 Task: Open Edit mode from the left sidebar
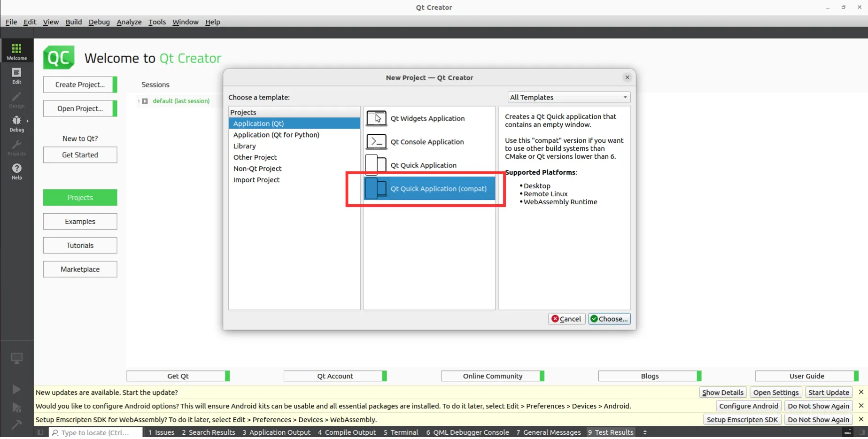[x=16, y=75]
